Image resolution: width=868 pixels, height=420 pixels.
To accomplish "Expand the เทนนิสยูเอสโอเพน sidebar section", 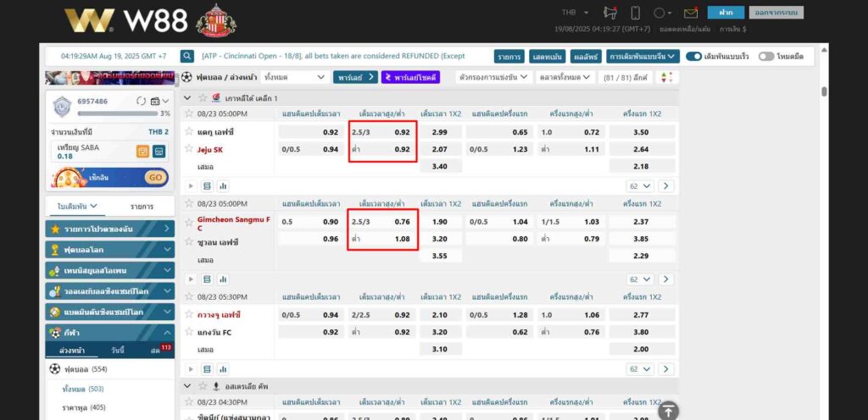I will (x=110, y=271).
